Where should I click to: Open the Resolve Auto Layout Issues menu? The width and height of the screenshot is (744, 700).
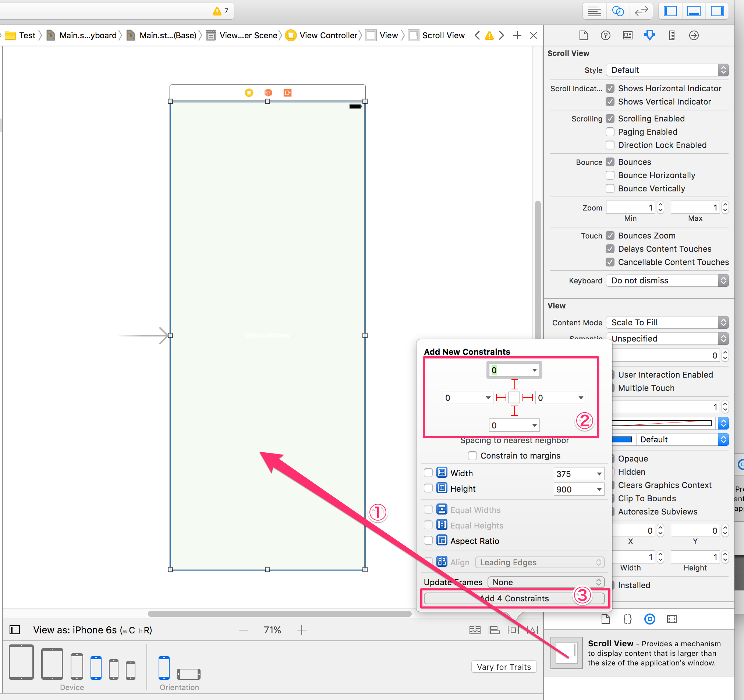[532, 630]
